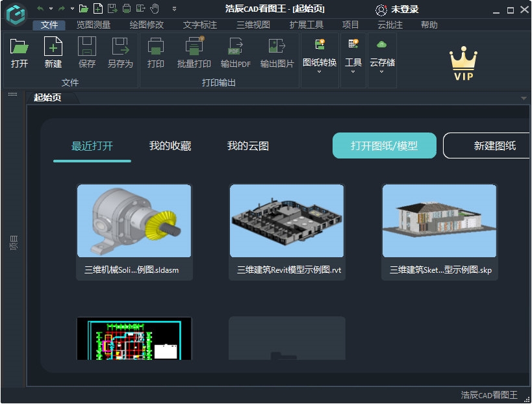Image resolution: width=532 pixels, height=404 pixels.
Task: Open the 批量打印 batch print tool
Action: coord(194,53)
